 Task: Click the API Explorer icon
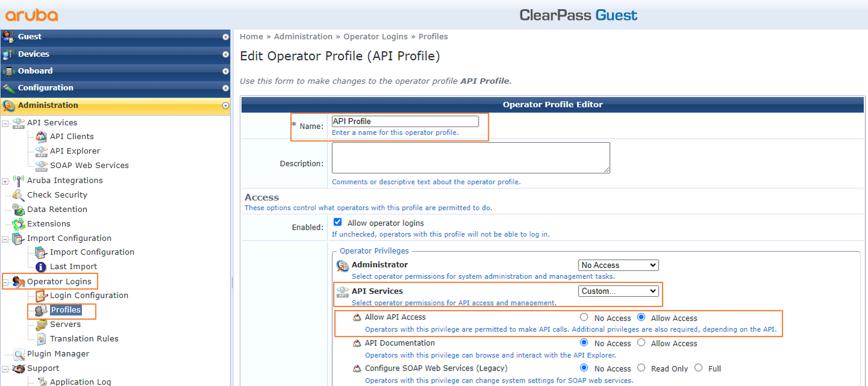(41, 151)
